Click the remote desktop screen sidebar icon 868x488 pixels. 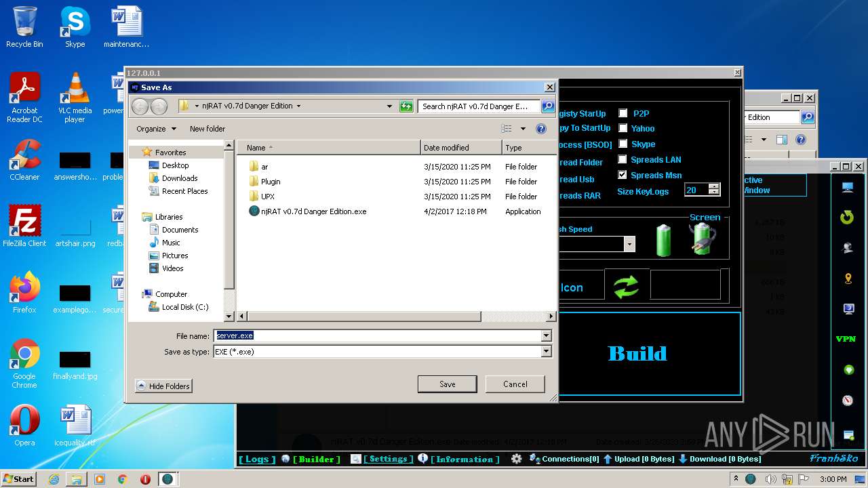[x=848, y=309]
